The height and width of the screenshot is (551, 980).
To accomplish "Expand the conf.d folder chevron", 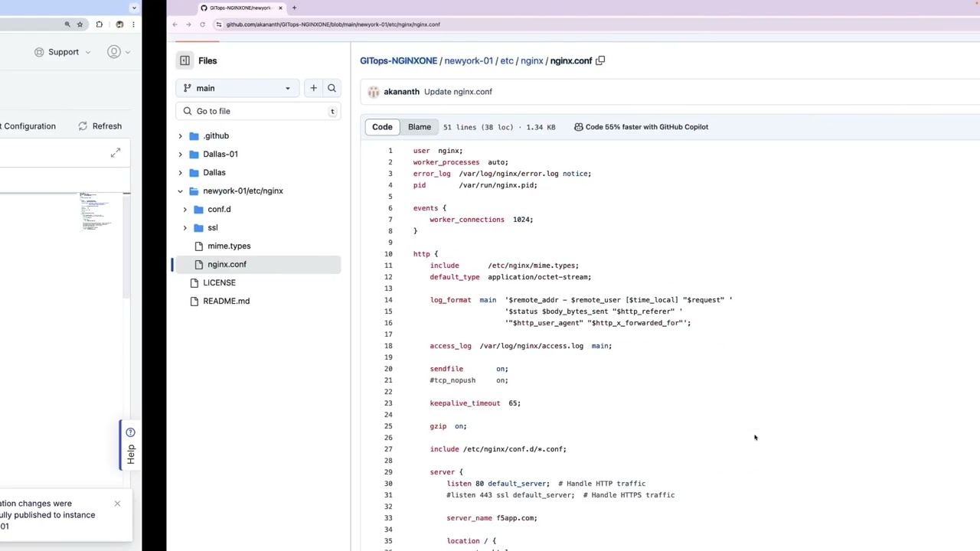I will pos(185,209).
